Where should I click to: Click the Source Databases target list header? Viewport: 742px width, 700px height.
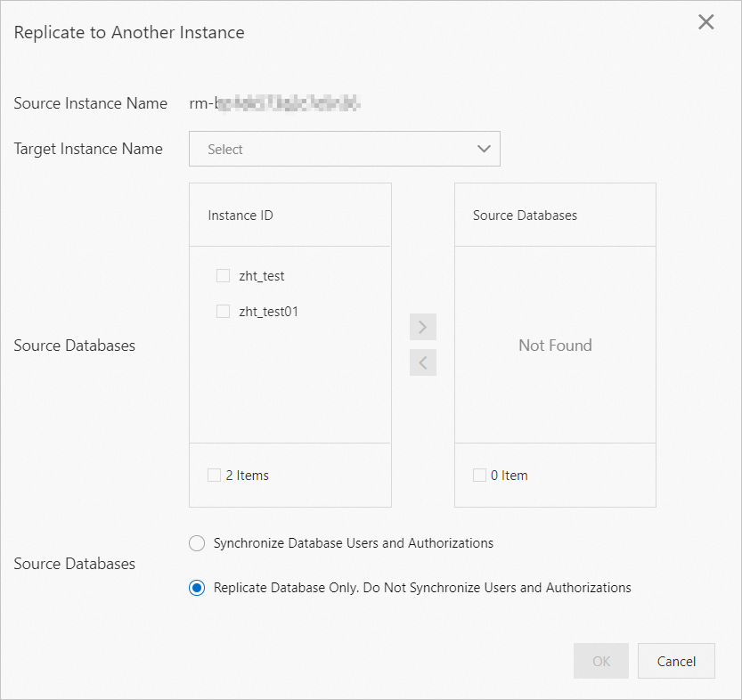click(525, 216)
